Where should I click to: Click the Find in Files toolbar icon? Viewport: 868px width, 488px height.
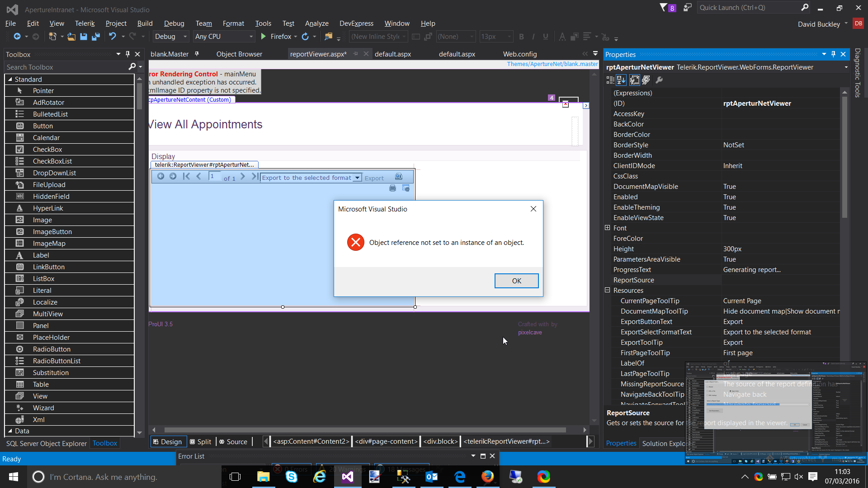(x=329, y=37)
